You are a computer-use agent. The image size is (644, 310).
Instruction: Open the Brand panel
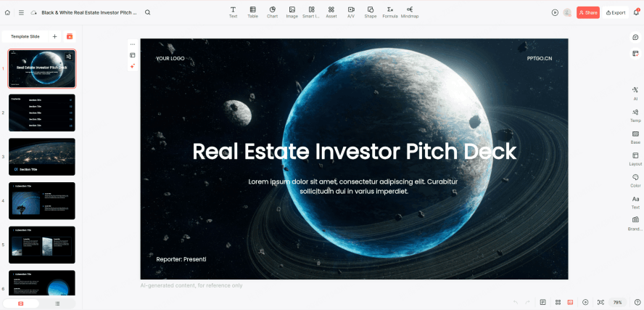click(635, 224)
